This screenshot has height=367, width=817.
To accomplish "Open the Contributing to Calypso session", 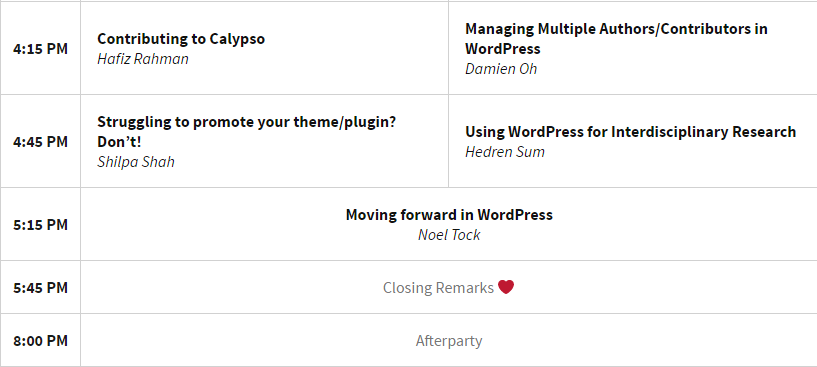I will pyautogui.click(x=181, y=39).
